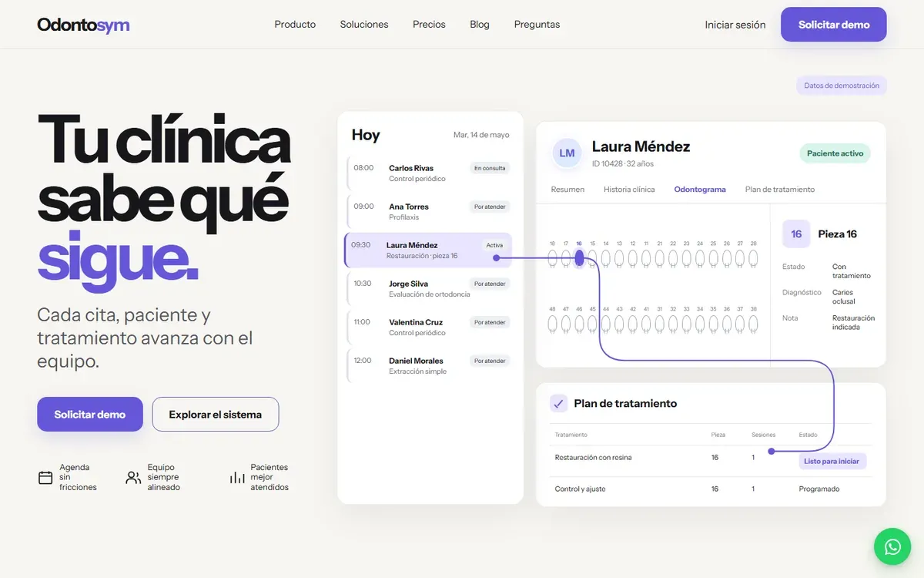Viewport: 924px width, 578px height.
Task: Click the Control y ajuste row
Action: point(711,489)
